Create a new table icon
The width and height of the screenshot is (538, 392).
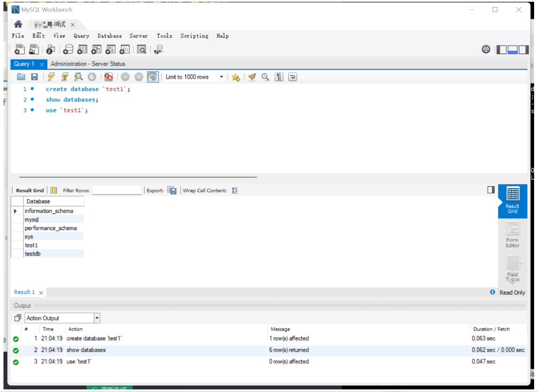pyautogui.click(x=82, y=49)
